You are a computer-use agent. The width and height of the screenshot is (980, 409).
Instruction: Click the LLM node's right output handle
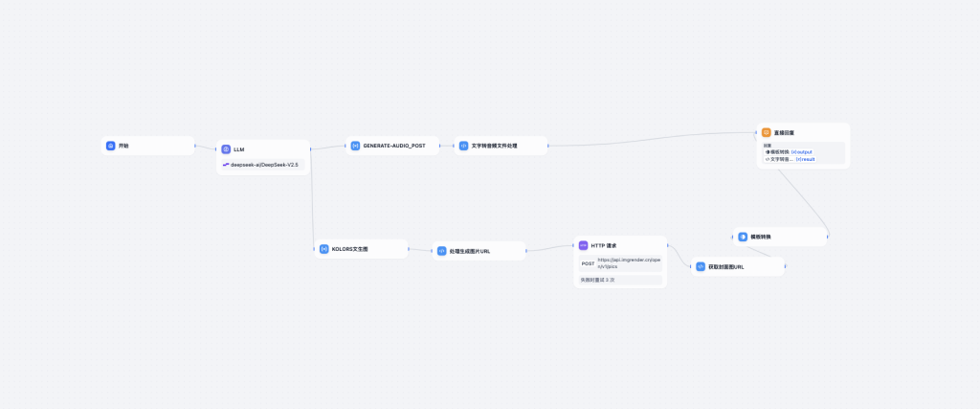pos(311,150)
